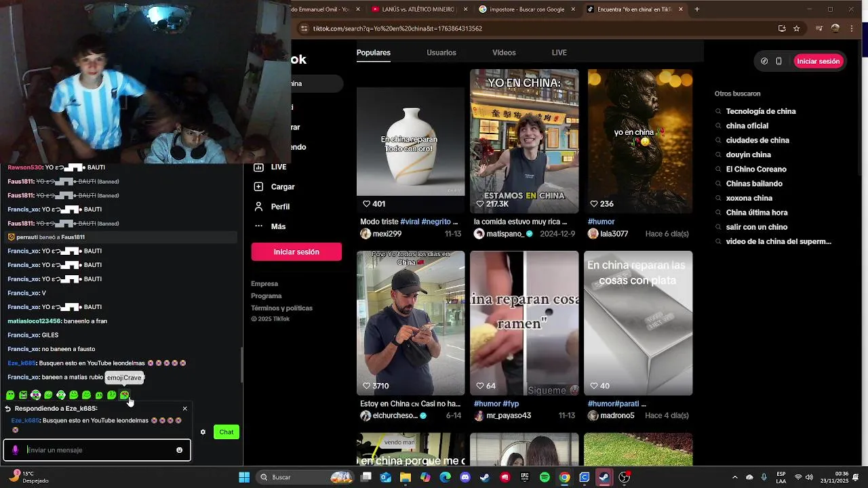Click the phone app icon near Iniciar sesión

pos(779,61)
